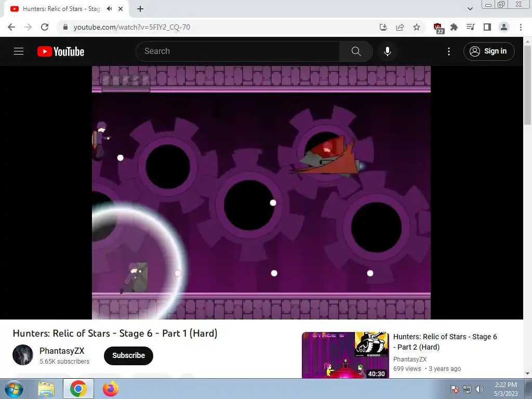Close the Hunters: Relic of Stars tab

[121, 9]
